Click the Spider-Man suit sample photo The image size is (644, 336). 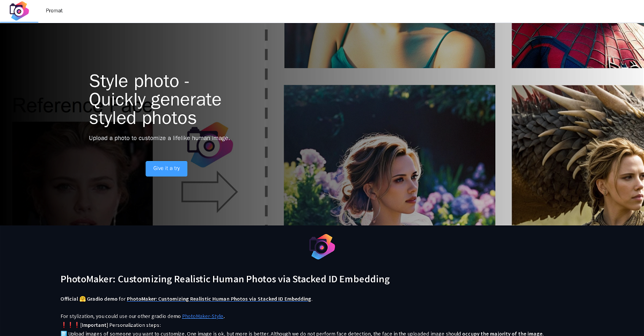pos(578,46)
